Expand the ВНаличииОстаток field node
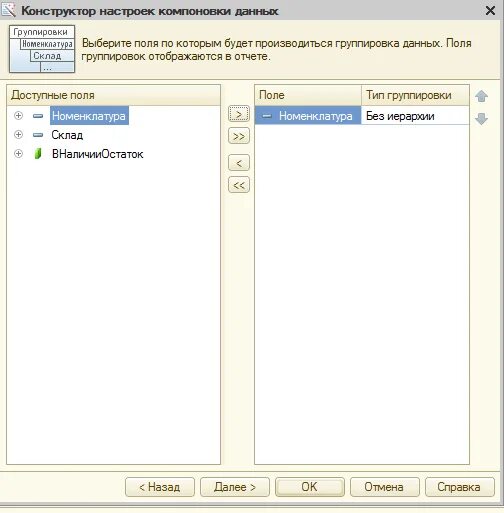Screen dimensions: 504x513 [18, 154]
